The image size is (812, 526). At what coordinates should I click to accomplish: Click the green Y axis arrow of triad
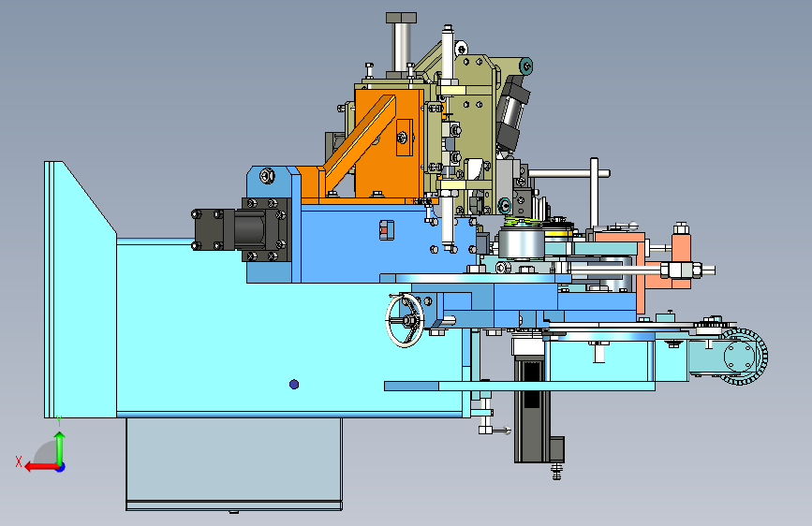click(x=60, y=447)
